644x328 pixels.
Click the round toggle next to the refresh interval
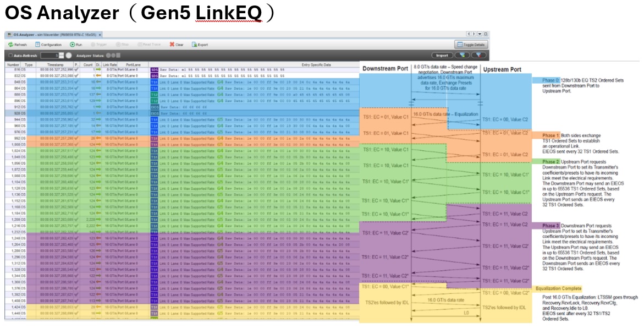pos(69,56)
